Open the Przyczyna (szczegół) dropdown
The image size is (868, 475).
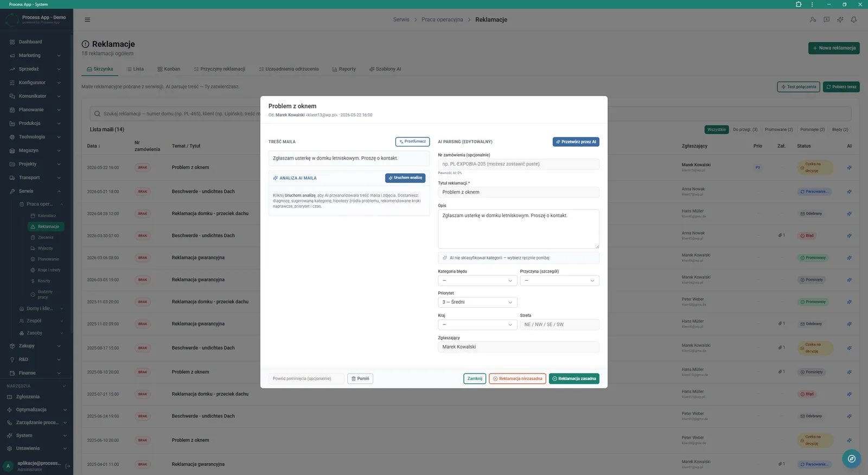point(559,281)
